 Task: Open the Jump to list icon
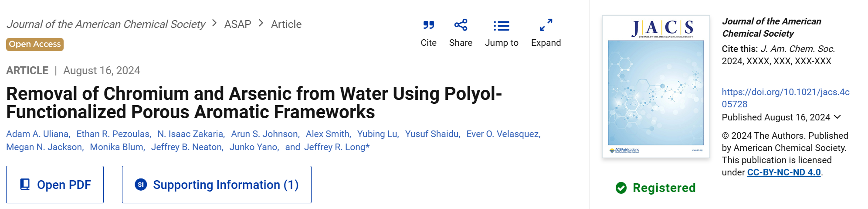(x=502, y=26)
